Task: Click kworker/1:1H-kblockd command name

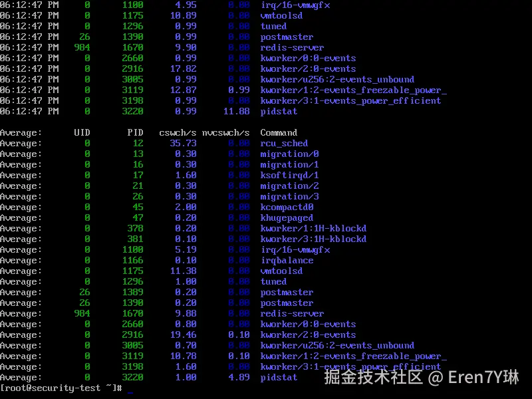Action: click(x=313, y=228)
